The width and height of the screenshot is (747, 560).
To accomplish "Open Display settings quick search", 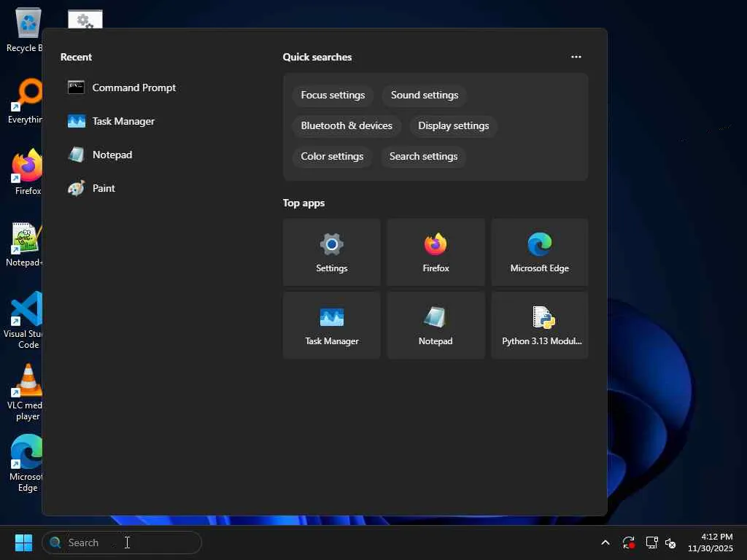I will (x=453, y=125).
